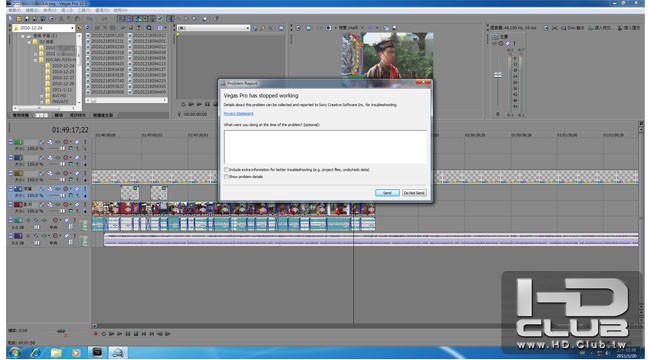
Task: Open automation dropdown arrow on track 3
Action: click(71, 173)
